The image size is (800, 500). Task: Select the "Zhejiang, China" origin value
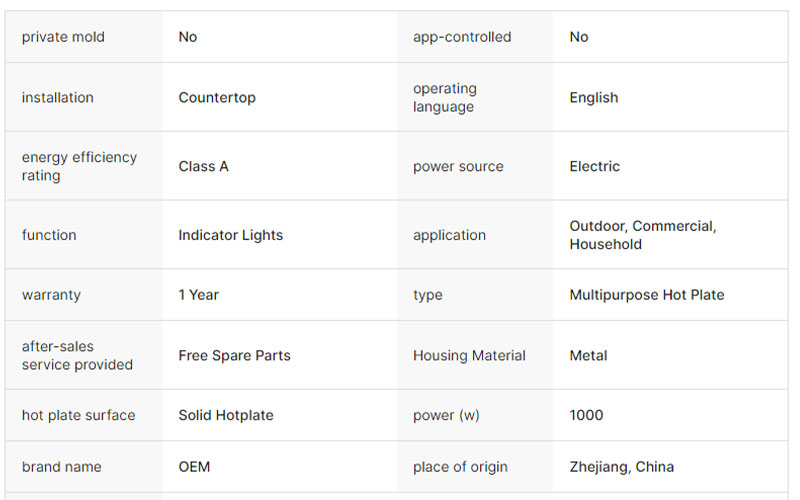(x=622, y=467)
